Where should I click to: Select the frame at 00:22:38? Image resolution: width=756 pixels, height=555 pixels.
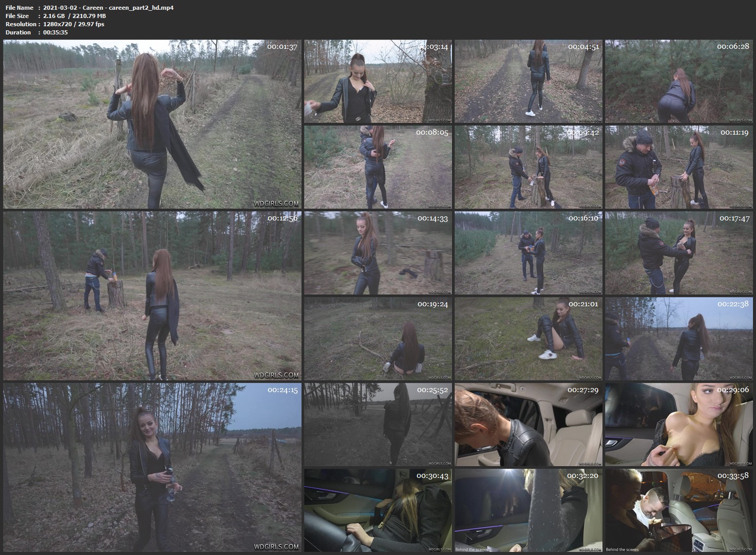pos(679,338)
